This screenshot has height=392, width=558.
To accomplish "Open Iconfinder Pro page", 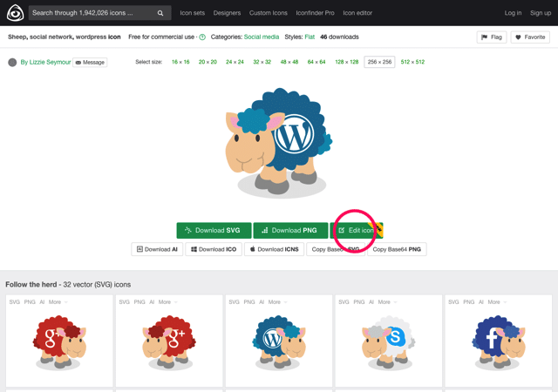I will (316, 13).
